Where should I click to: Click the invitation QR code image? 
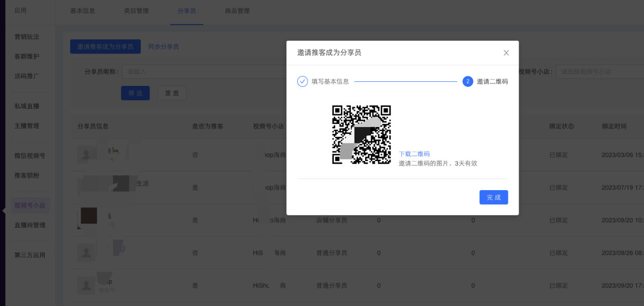pos(361,135)
